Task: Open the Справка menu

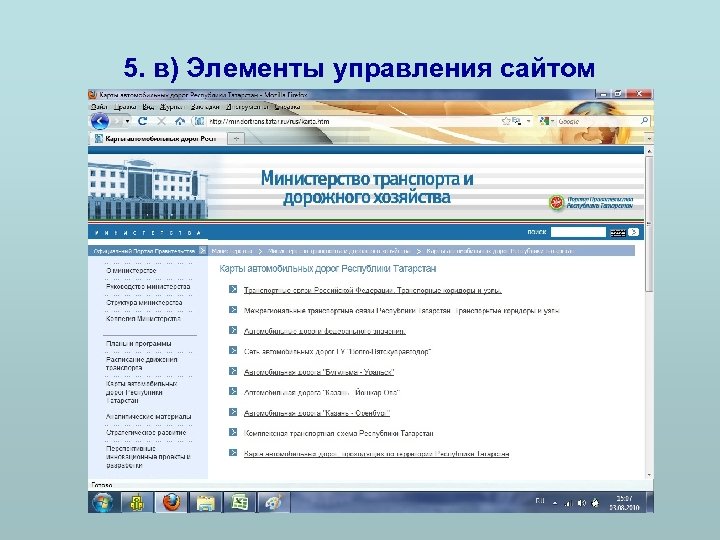Action: pyautogui.click(x=287, y=107)
